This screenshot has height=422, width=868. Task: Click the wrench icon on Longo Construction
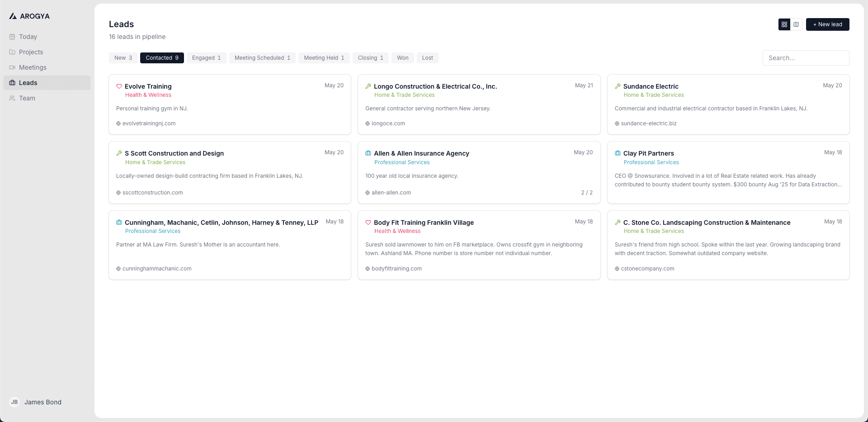368,86
